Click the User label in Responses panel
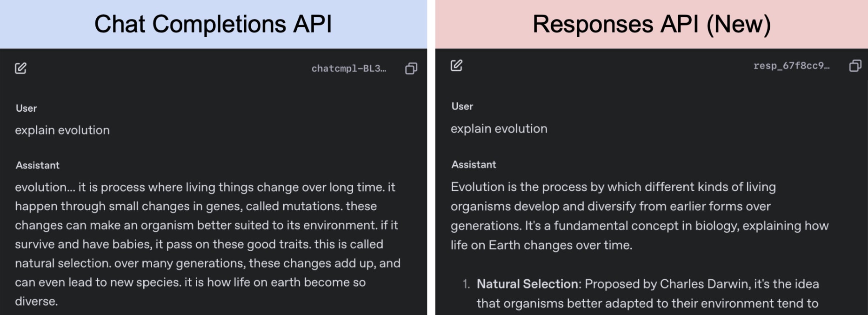 [x=462, y=107]
